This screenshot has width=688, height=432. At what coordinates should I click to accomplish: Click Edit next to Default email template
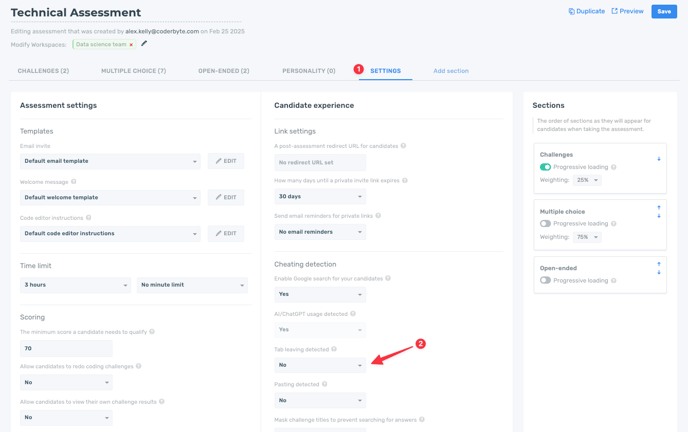pos(226,161)
